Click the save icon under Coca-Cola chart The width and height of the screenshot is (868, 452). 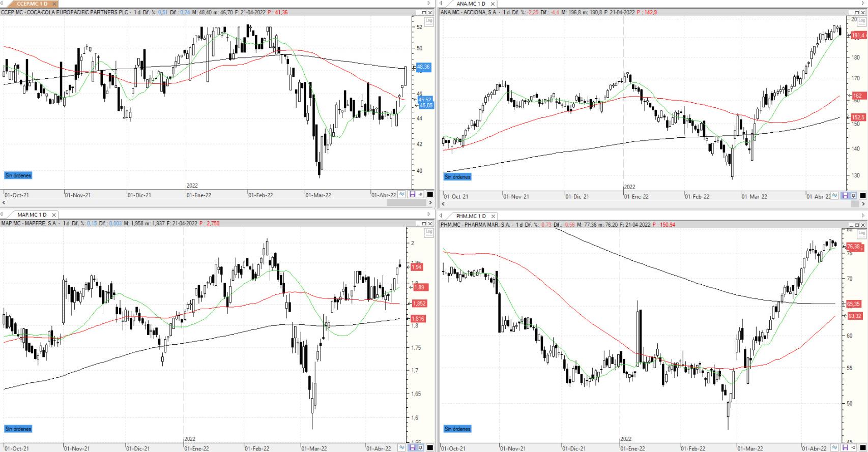click(x=412, y=194)
